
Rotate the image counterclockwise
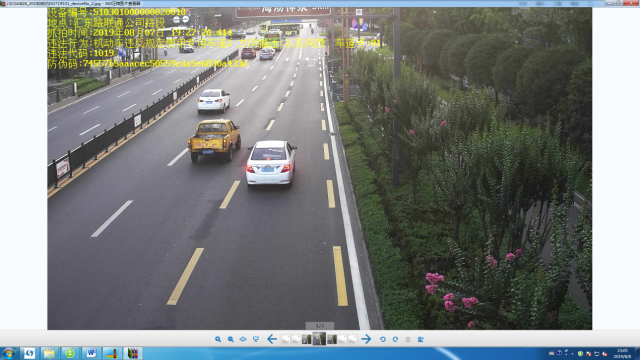tap(382, 339)
